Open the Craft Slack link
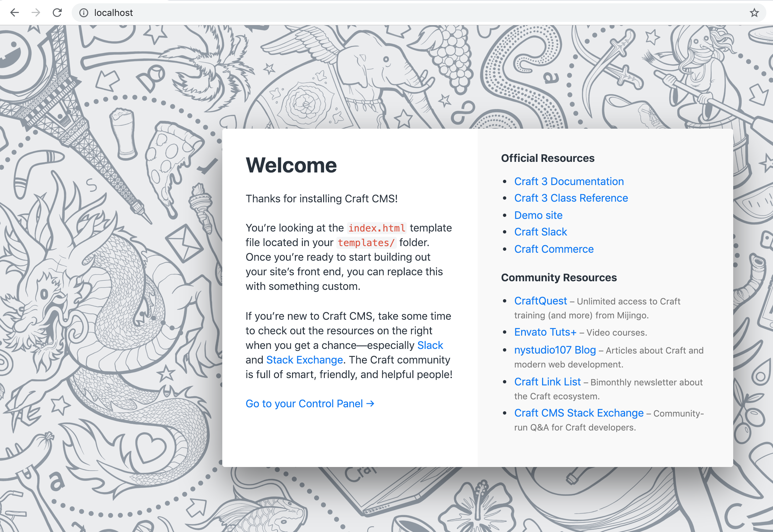The image size is (773, 532). coord(540,232)
